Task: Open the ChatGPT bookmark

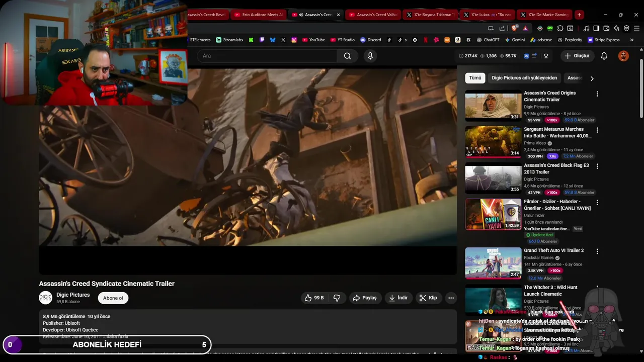Action: (x=488, y=40)
